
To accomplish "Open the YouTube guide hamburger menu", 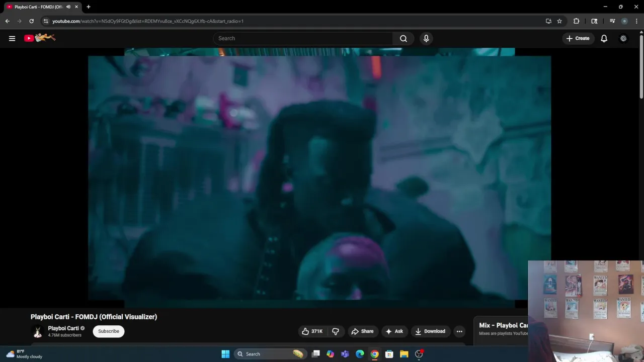I will point(12,38).
